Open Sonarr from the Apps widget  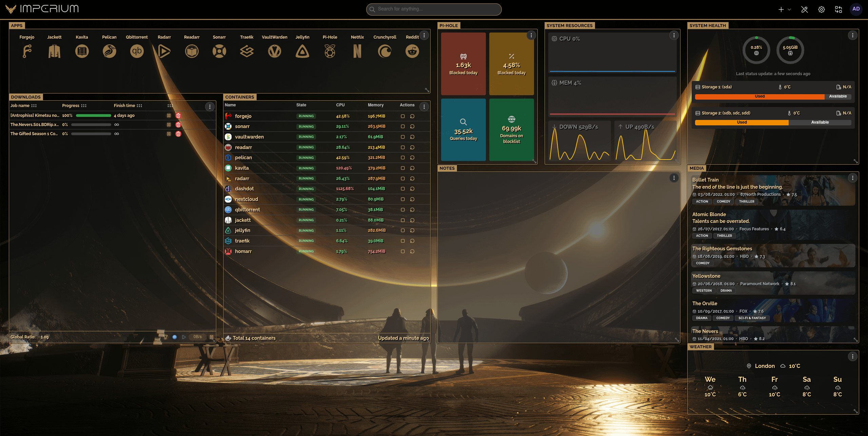click(219, 51)
